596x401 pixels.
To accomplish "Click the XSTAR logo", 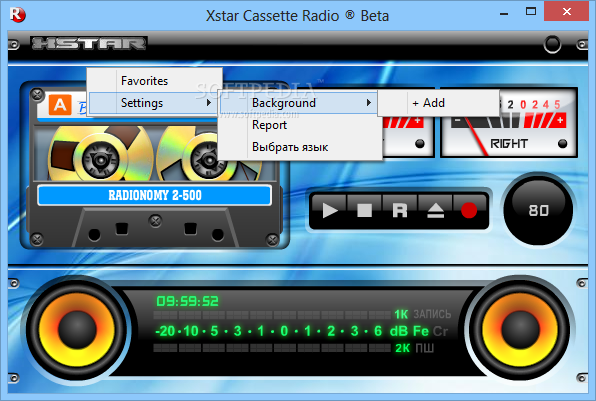I will pos(89,43).
